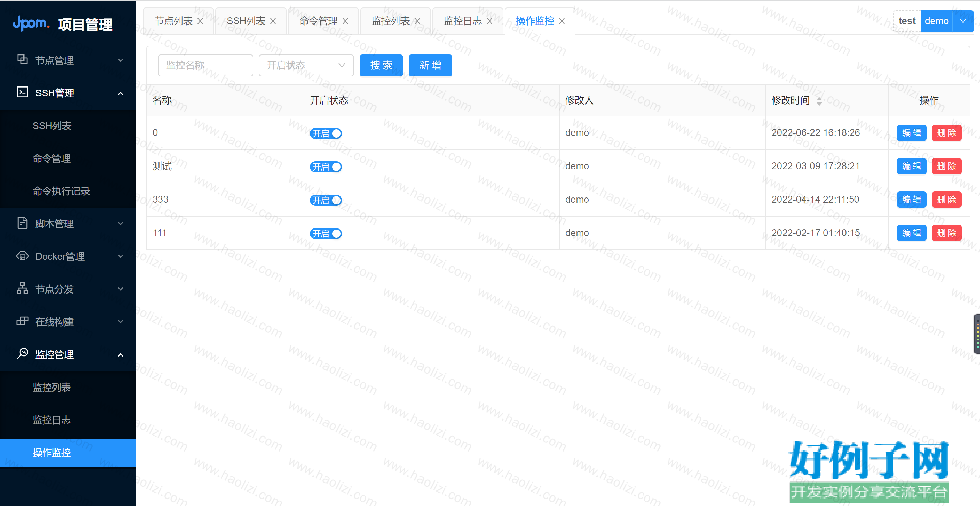Click the 节点分发 cluster icon
This screenshot has height=506, width=980.
22,288
